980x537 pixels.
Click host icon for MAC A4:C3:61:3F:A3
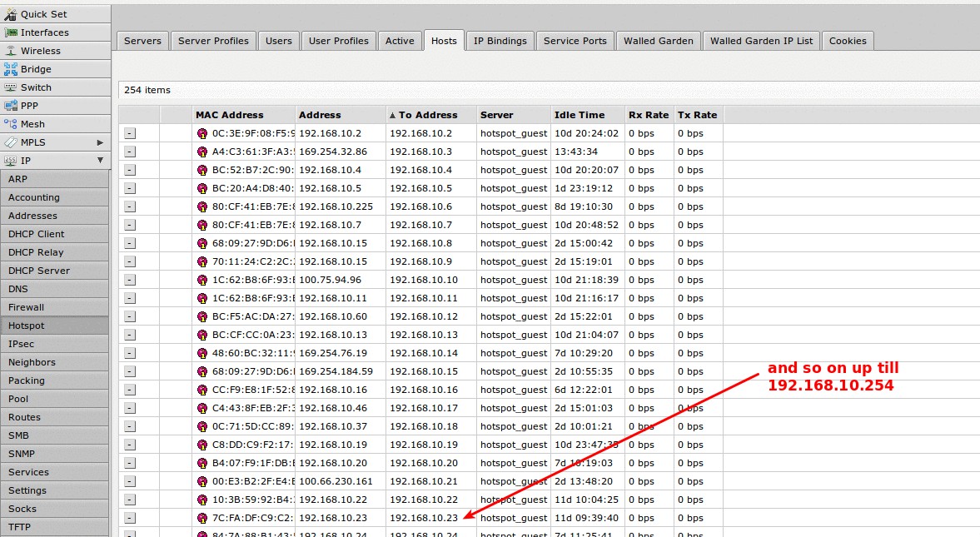tap(201, 152)
